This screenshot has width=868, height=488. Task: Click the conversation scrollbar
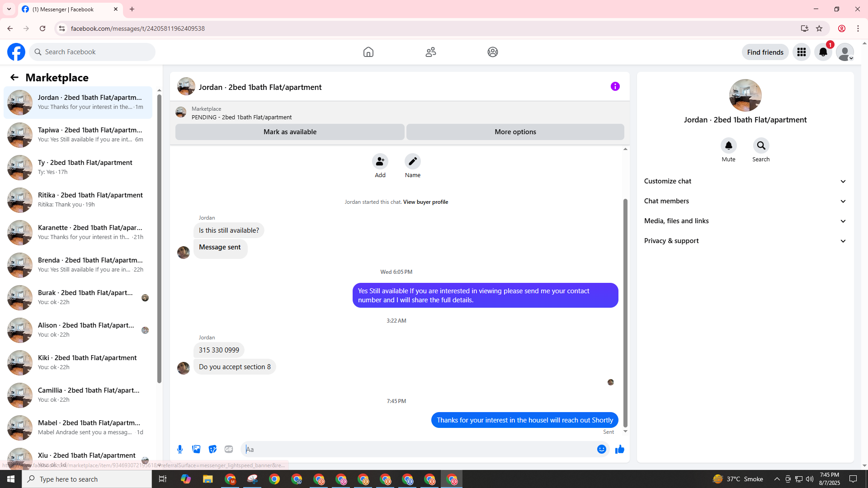[625, 313]
